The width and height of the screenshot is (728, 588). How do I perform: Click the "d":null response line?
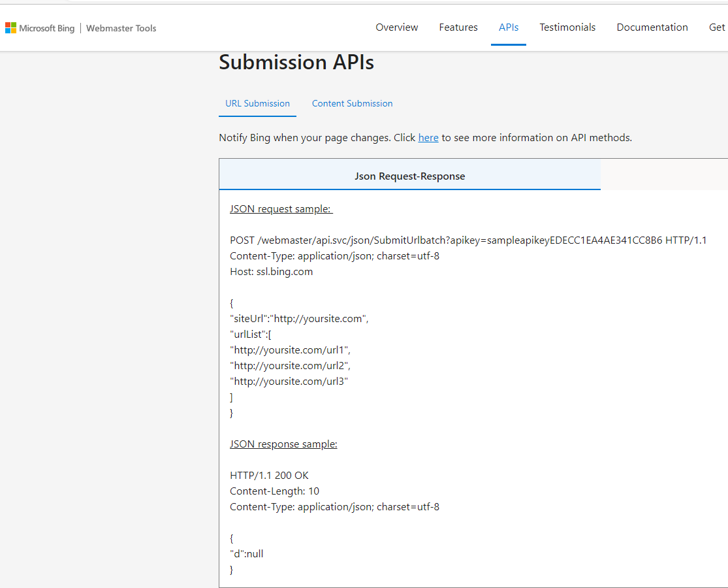pyautogui.click(x=247, y=553)
